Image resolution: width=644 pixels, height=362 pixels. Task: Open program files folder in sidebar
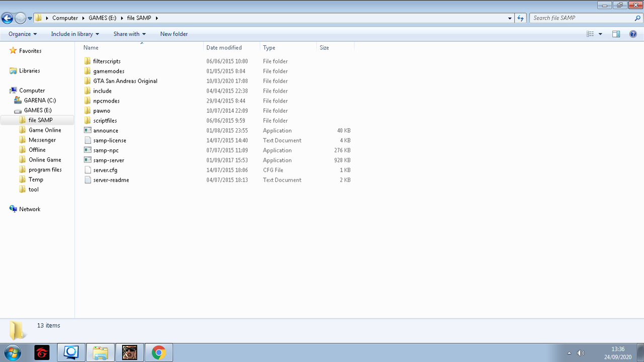(45, 170)
